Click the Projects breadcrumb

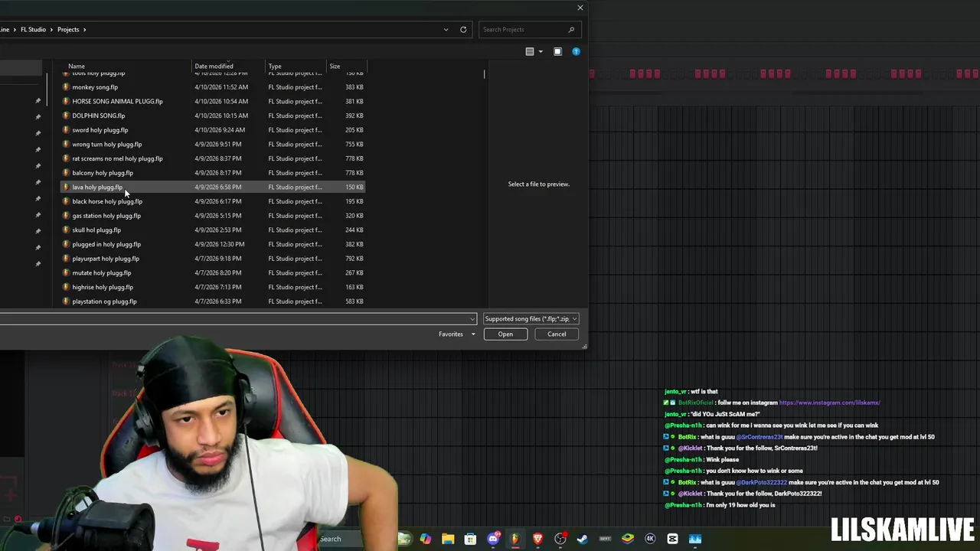coord(68,30)
